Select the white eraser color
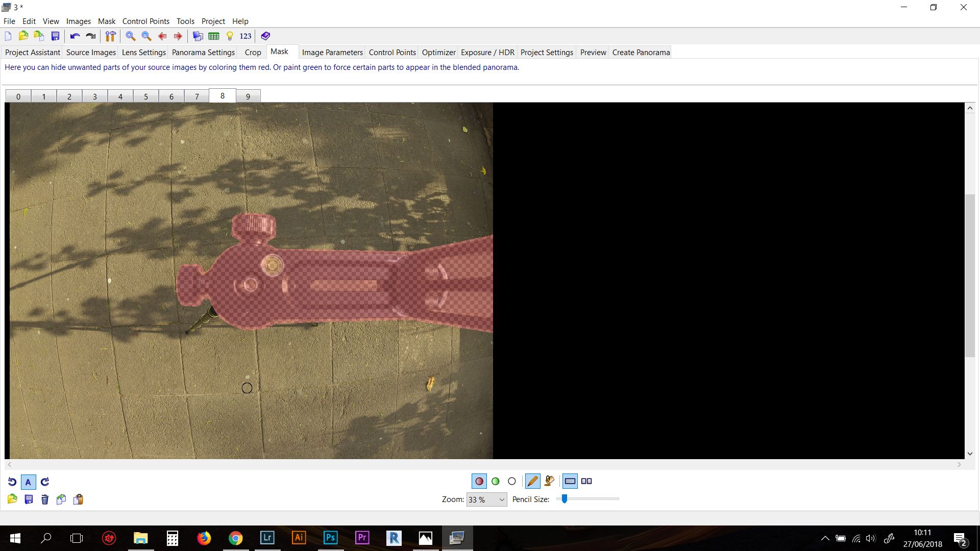The height and width of the screenshot is (551, 980). [512, 481]
